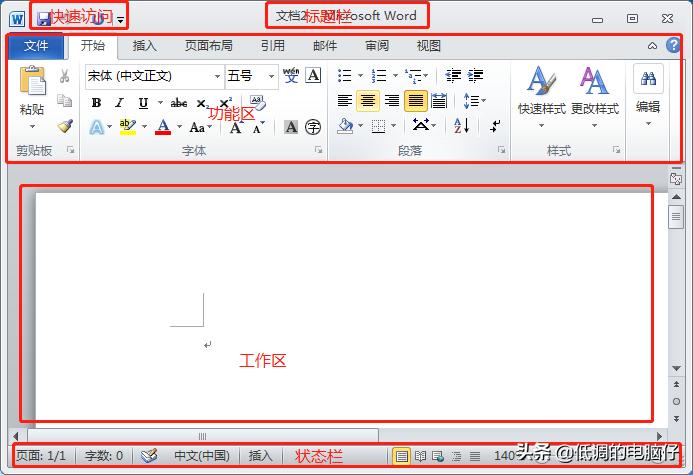Click the Copy icon
Image resolution: width=693 pixels, height=475 pixels.
[65, 101]
